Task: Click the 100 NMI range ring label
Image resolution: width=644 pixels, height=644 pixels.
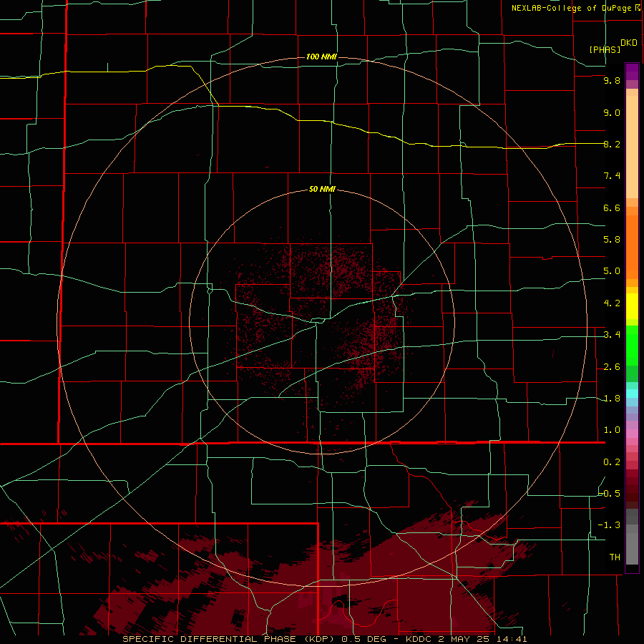Action: pyautogui.click(x=321, y=57)
